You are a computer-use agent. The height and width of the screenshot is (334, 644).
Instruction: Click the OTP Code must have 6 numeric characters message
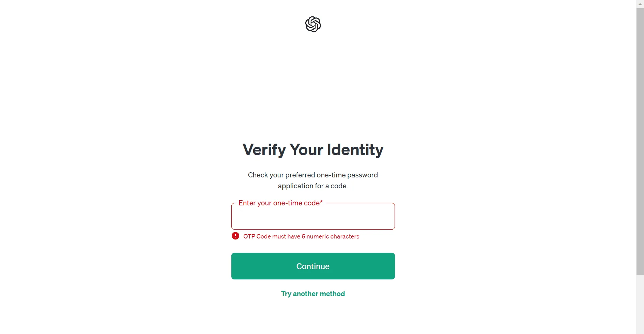point(301,236)
